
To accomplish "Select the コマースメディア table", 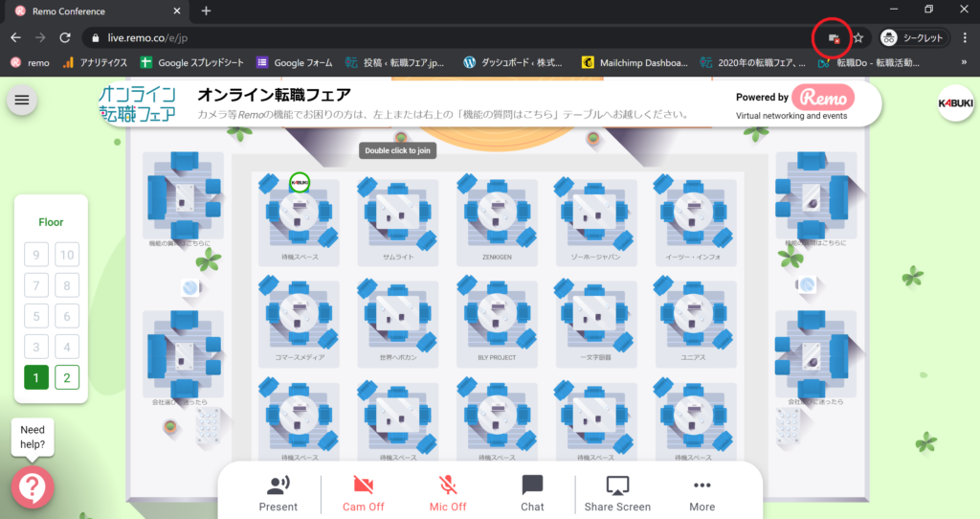I will click(300, 322).
